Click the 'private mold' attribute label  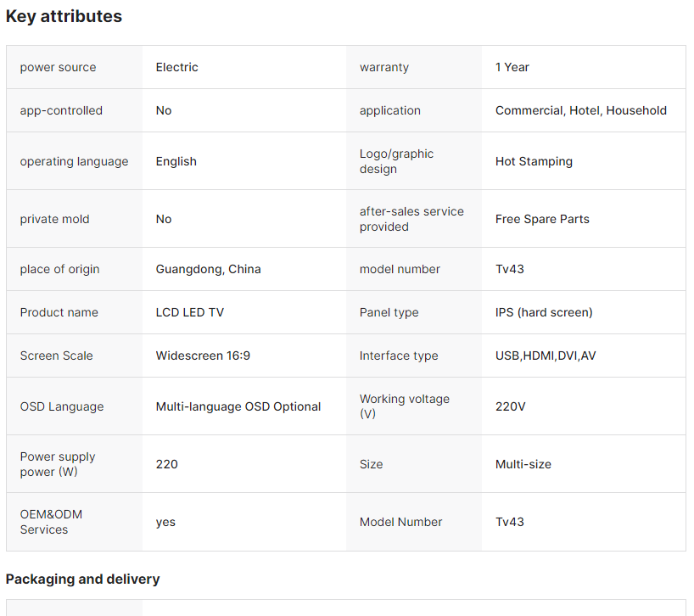click(54, 219)
